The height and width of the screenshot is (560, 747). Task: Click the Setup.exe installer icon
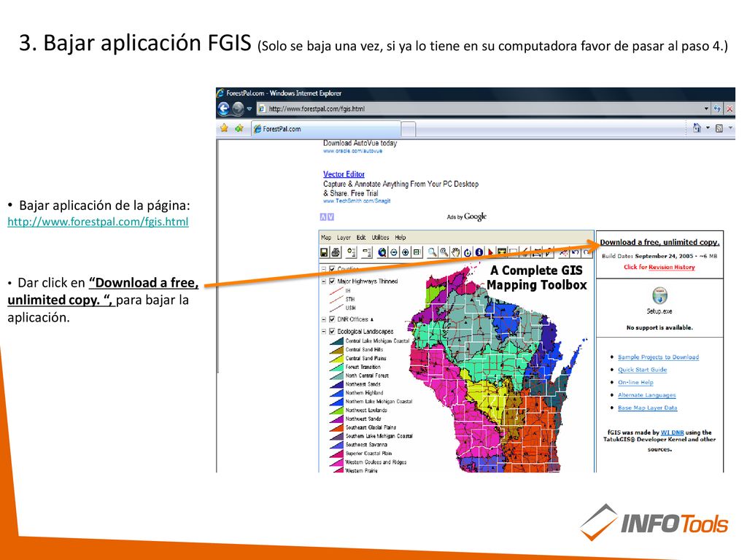coord(659,296)
